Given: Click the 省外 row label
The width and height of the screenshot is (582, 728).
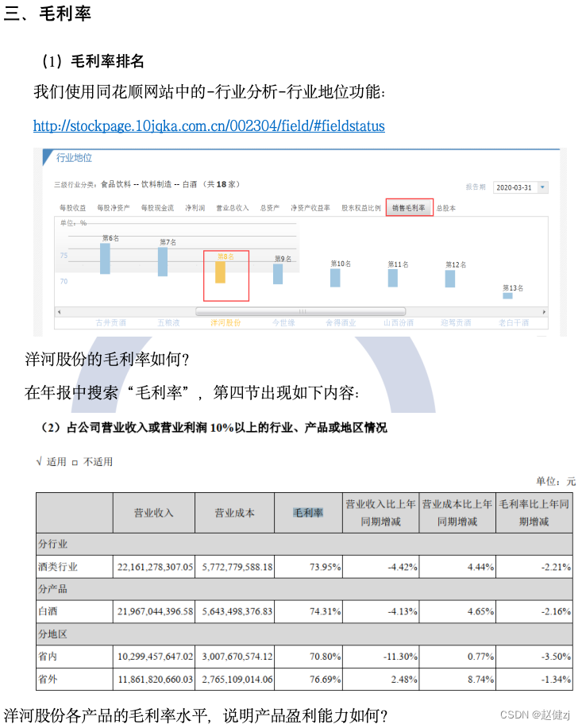Looking at the screenshot, I should [48, 680].
